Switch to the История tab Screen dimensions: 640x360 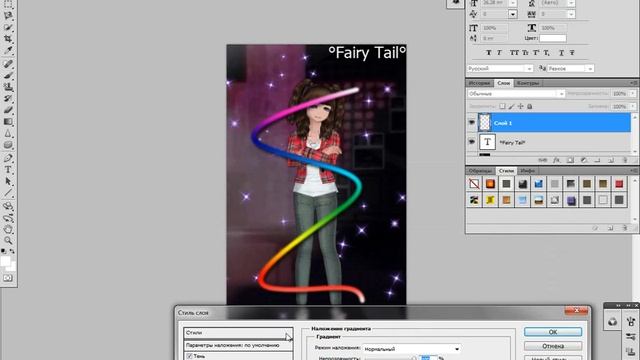coord(479,83)
